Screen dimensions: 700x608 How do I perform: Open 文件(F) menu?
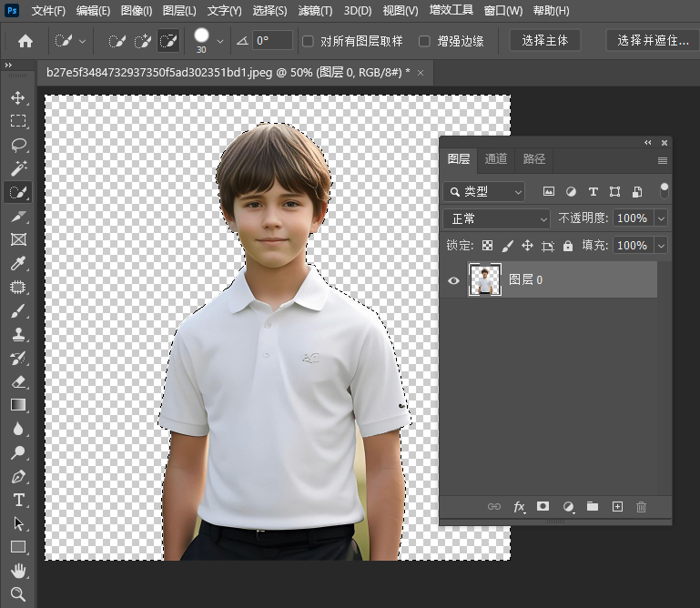click(x=47, y=11)
